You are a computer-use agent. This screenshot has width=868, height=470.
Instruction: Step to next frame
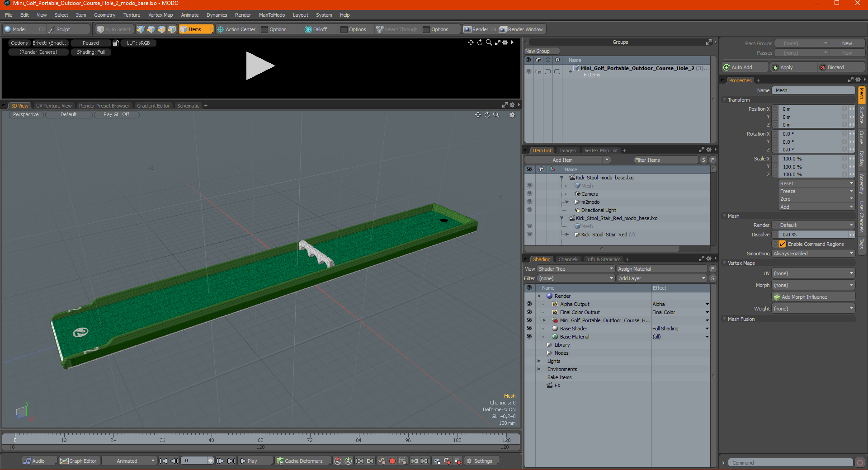[221, 461]
